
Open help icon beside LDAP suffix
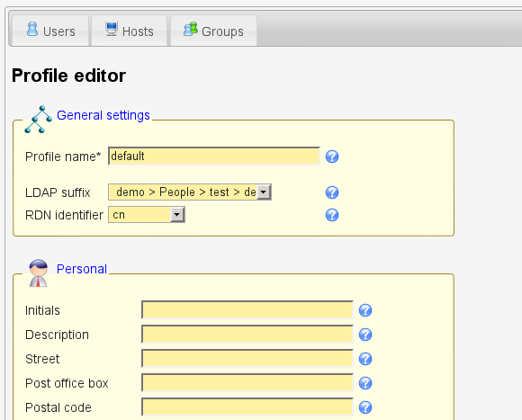pyautogui.click(x=332, y=192)
